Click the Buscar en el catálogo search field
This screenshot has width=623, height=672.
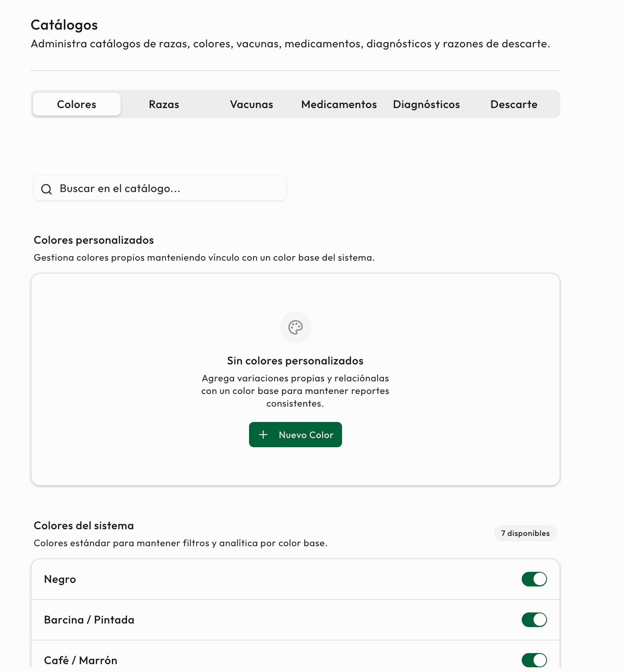tap(159, 189)
